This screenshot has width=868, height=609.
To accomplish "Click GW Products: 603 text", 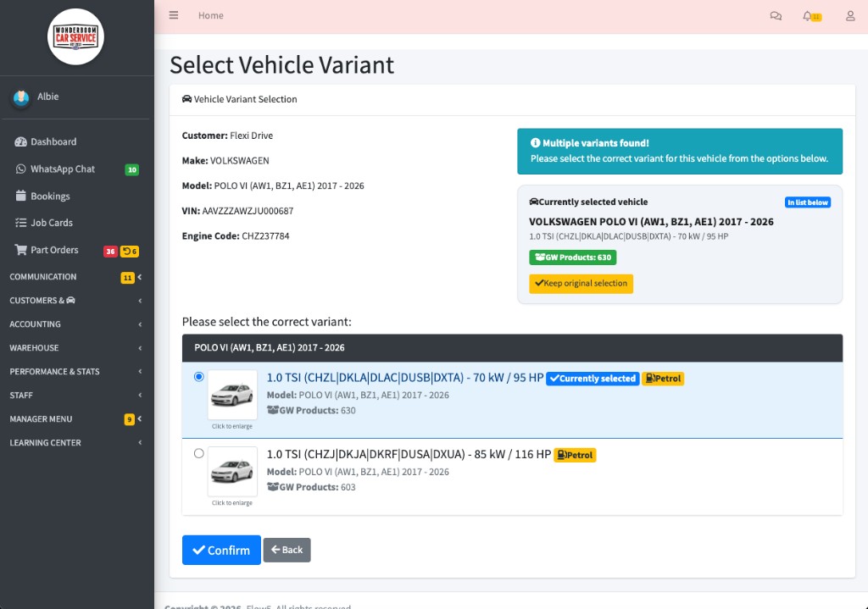I will click(311, 487).
